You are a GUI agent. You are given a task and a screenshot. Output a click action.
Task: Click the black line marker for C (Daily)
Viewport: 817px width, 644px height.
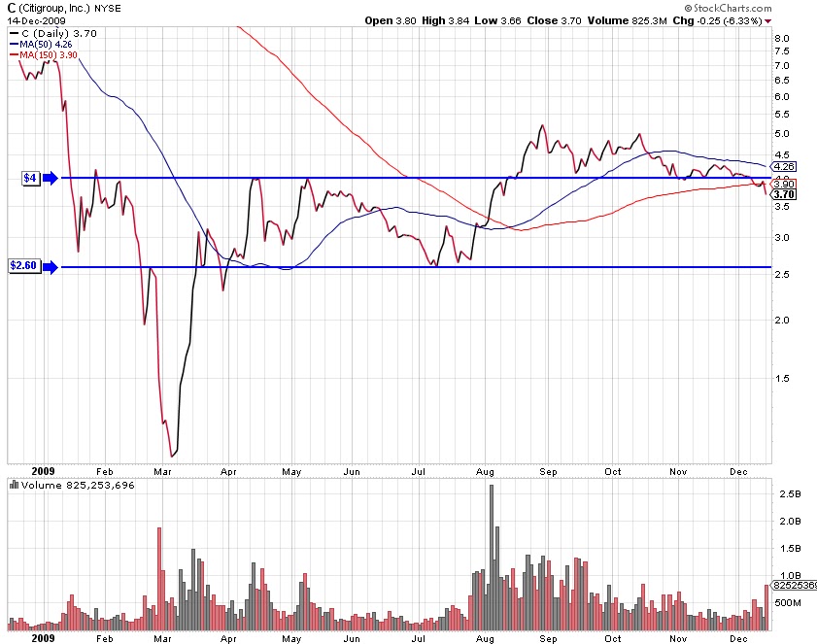click(x=14, y=34)
